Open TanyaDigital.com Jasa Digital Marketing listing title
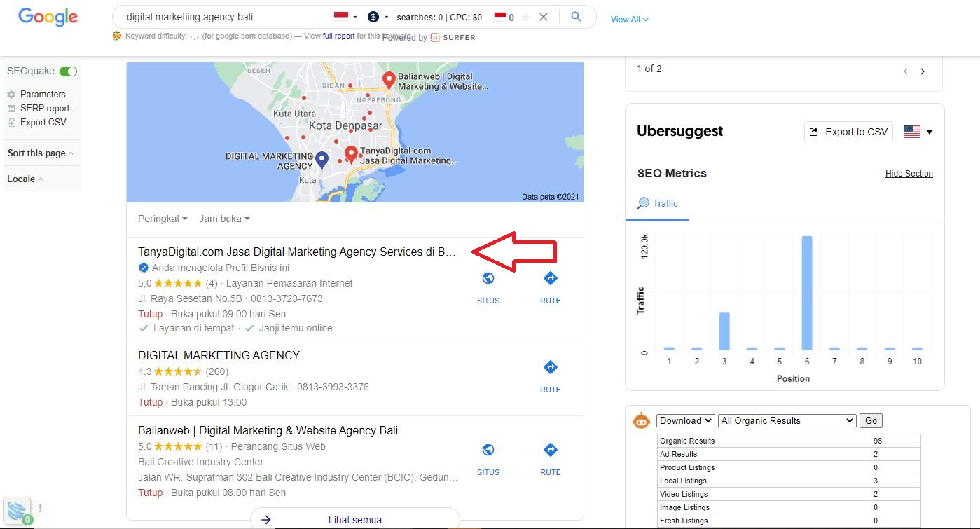The image size is (980, 529). point(297,252)
